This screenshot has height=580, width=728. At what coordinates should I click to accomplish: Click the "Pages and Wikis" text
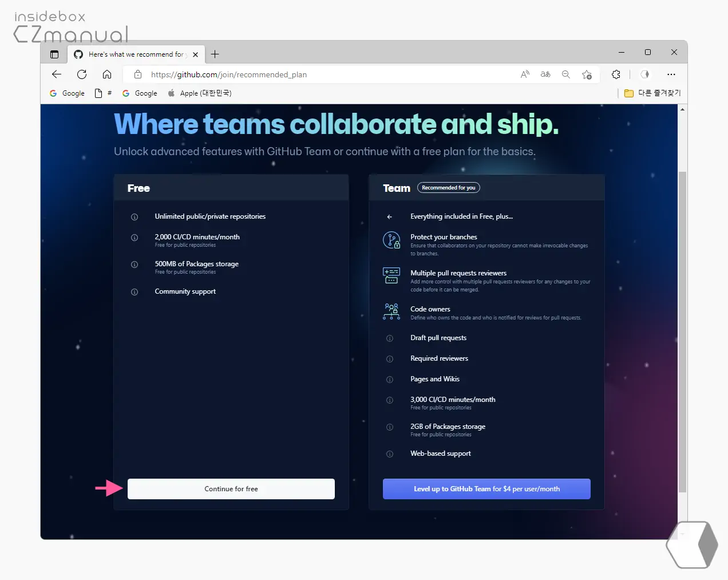[435, 379]
